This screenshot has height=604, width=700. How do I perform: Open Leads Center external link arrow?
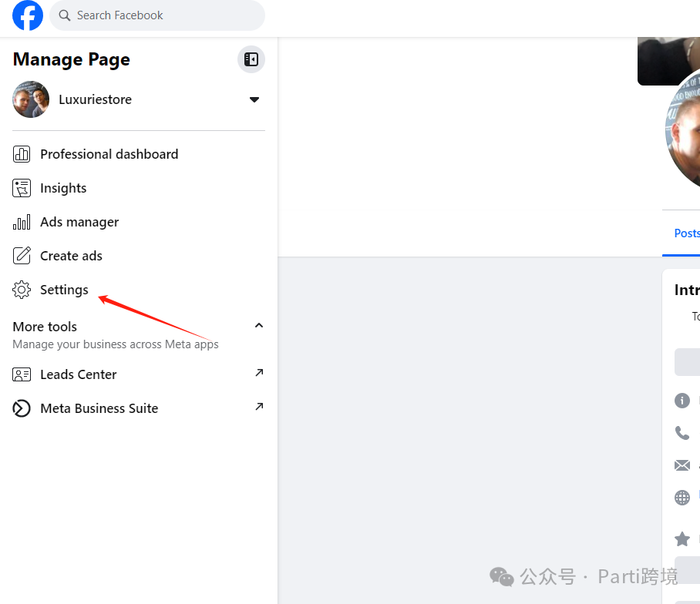coord(259,373)
